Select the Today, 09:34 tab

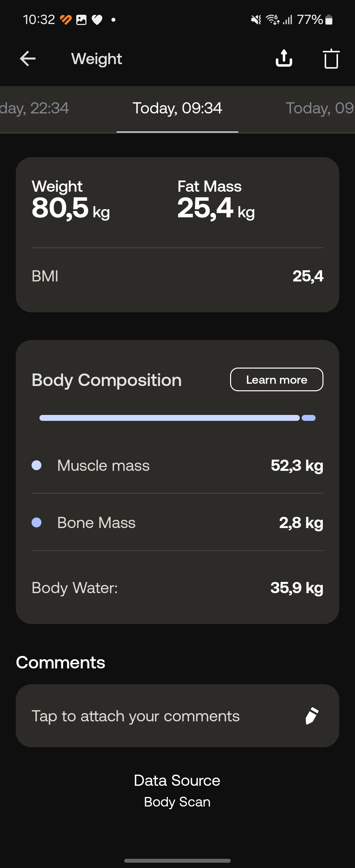point(177,108)
